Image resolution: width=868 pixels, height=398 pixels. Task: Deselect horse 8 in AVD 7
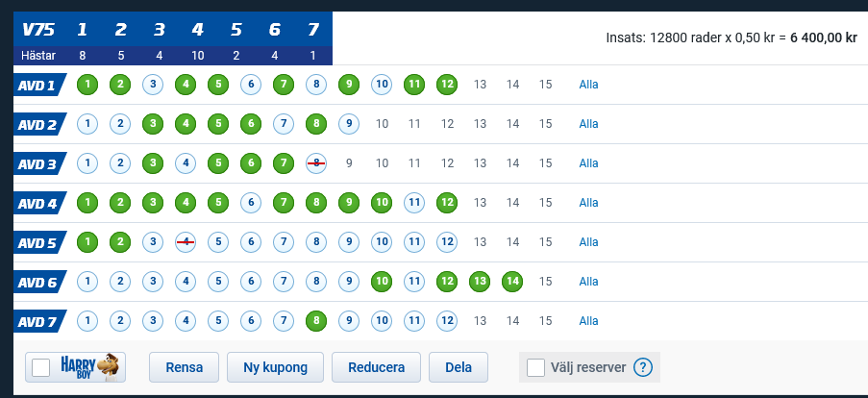tap(316, 320)
